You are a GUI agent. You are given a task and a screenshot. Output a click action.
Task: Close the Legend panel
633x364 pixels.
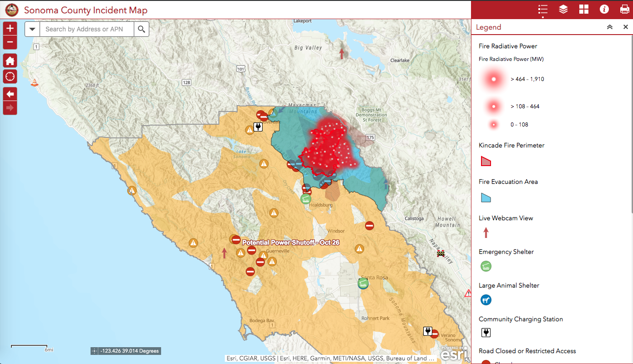tap(626, 27)
